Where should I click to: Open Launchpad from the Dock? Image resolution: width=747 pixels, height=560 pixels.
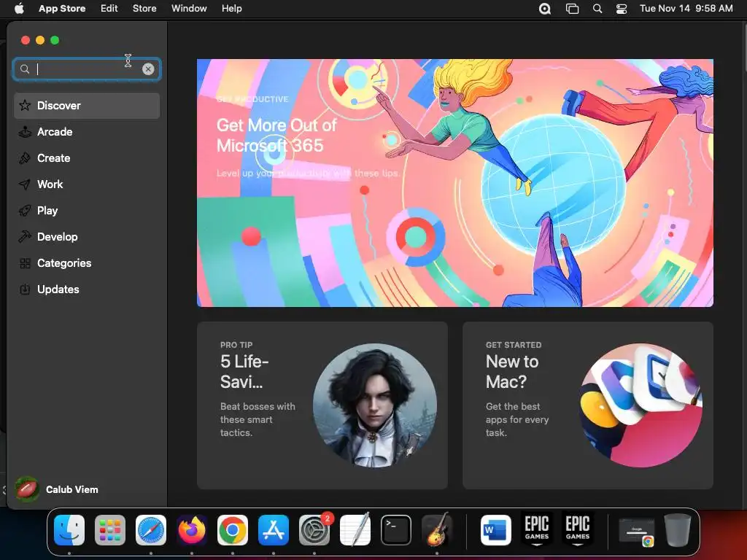point(110,530)
